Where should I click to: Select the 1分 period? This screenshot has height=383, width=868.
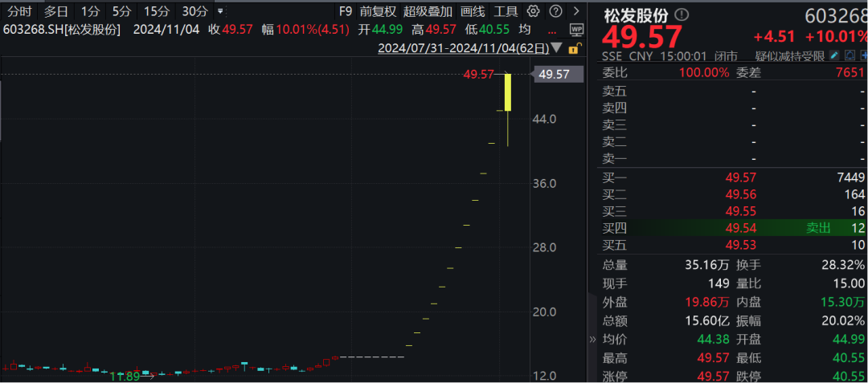90,11
